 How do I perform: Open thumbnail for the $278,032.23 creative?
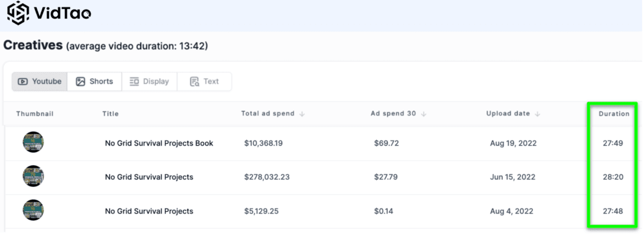33,177
